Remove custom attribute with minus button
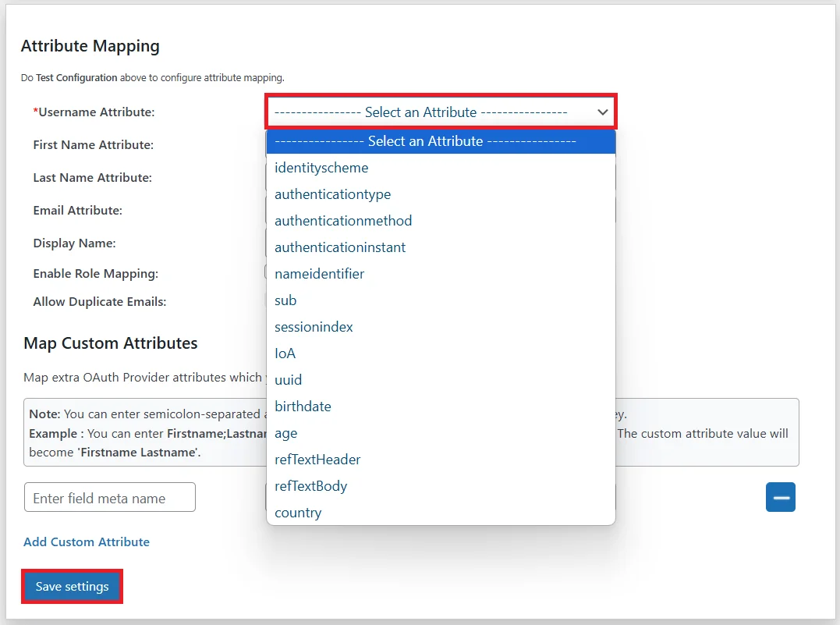The height and width of the screenshot is (625, 840). coord(781,498)
